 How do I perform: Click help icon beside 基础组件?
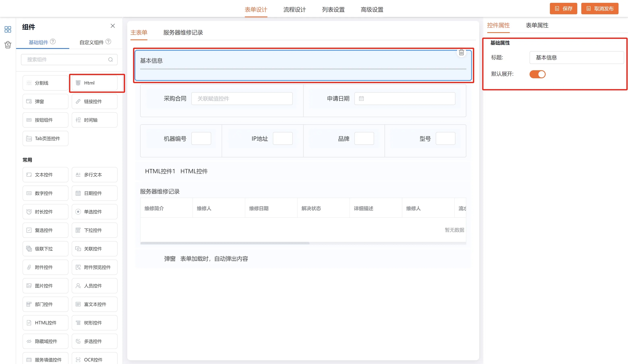click(x=53, y=42)
